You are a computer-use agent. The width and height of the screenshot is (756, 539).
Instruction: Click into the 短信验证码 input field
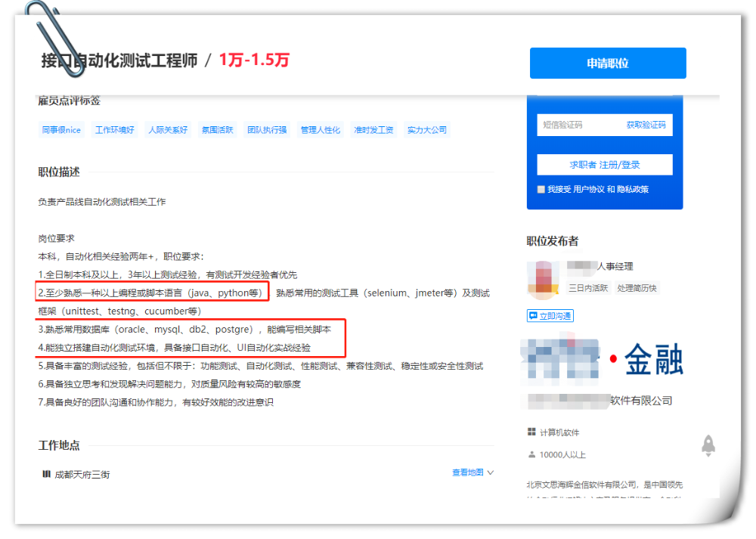(x=580, y=125)
